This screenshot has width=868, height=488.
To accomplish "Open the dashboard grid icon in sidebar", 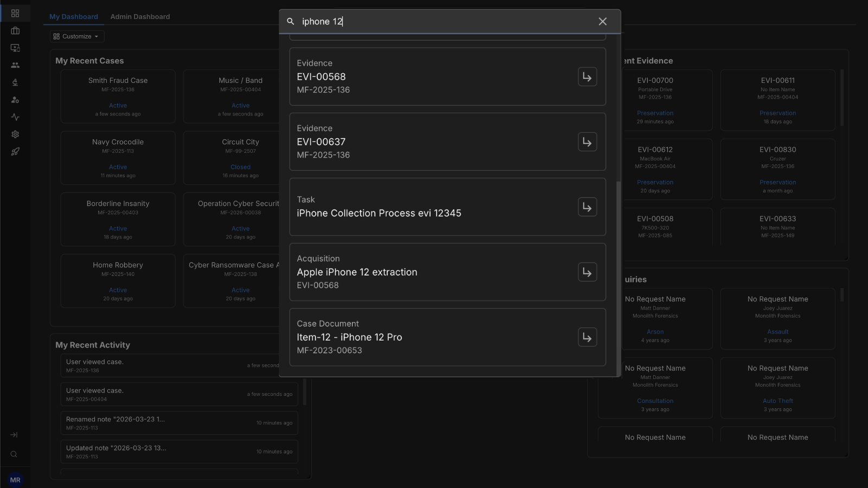I will pos(15,13).
